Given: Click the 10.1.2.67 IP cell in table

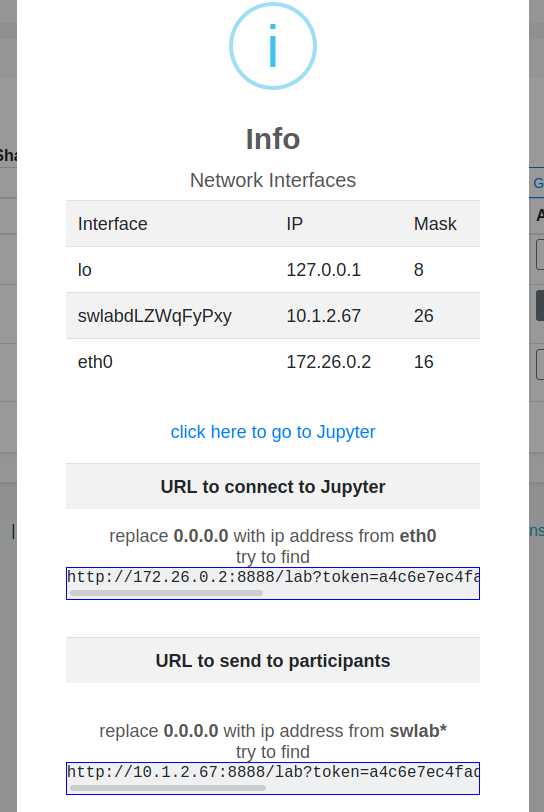Looking at the screenshot, I should click(323, 316).
